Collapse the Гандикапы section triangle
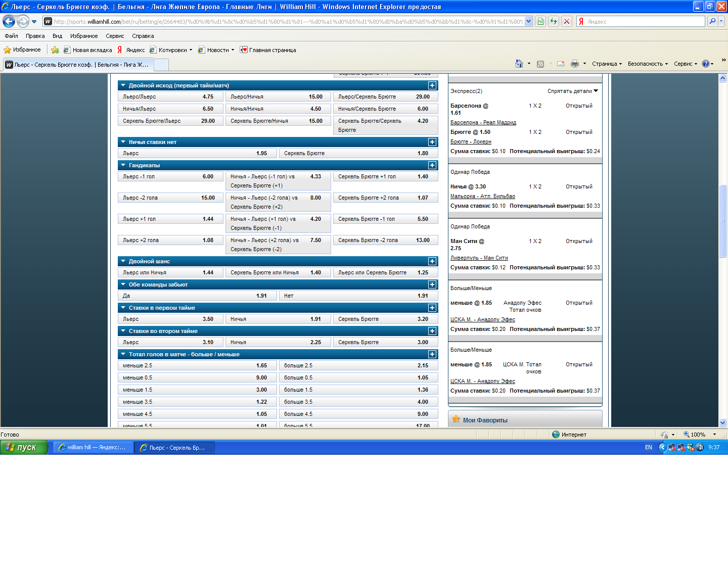The image size is (728, 573). (x=123, y=165)
